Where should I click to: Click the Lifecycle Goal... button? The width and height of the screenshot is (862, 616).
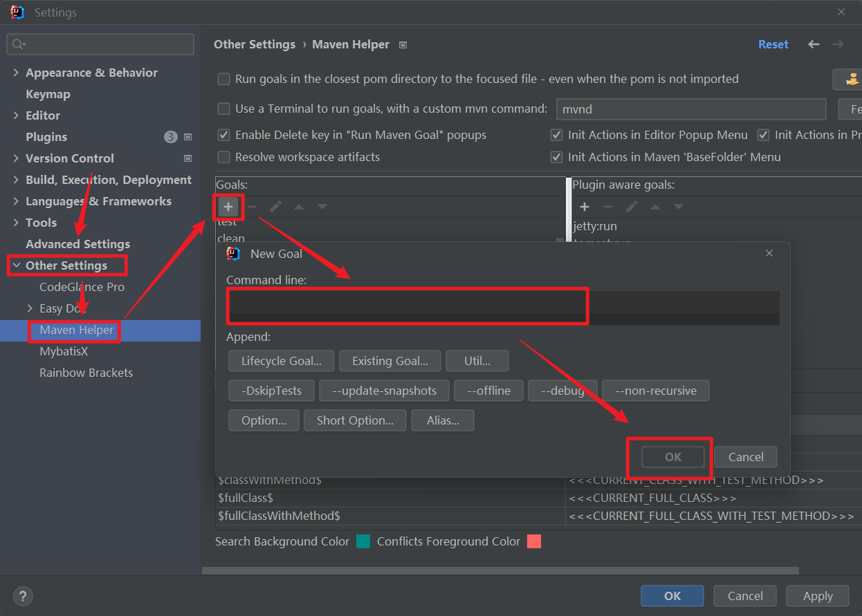pyautogui.click(x=281, y=361)
